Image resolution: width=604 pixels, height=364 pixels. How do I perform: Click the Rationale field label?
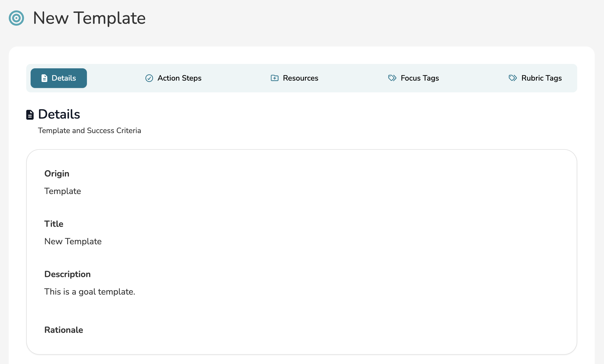[64, 330]
